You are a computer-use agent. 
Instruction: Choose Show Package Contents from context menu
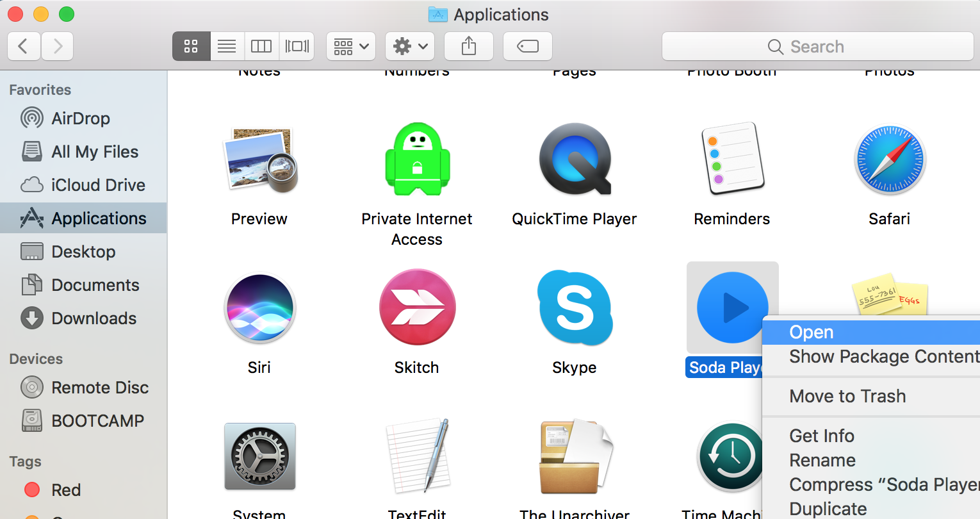point(871,356)
